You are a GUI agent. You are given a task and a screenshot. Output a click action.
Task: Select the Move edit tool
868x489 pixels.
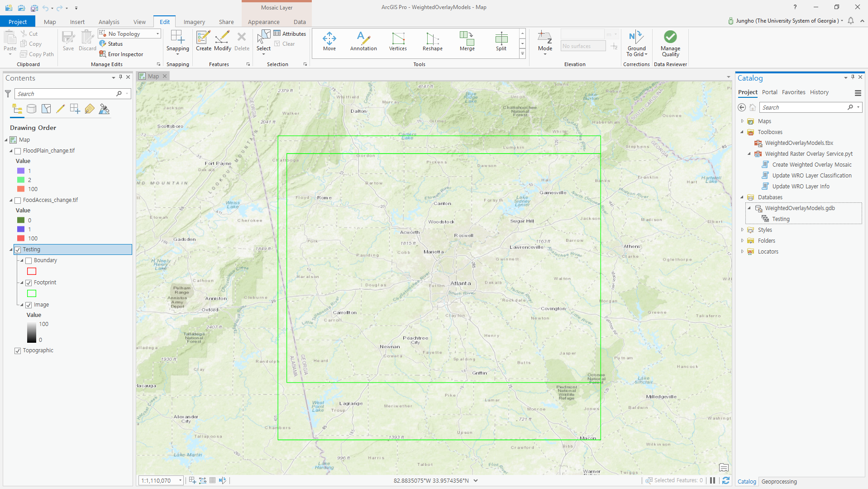coord(329,41)
